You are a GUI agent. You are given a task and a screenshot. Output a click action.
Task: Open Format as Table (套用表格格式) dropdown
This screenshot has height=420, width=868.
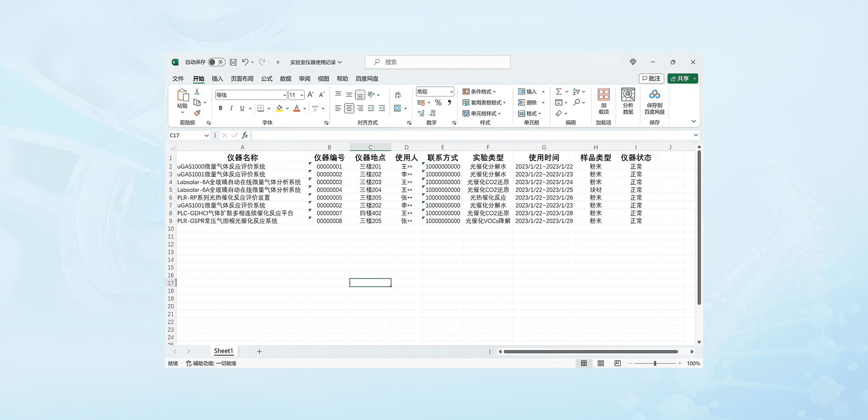click(x=484, y=103)
